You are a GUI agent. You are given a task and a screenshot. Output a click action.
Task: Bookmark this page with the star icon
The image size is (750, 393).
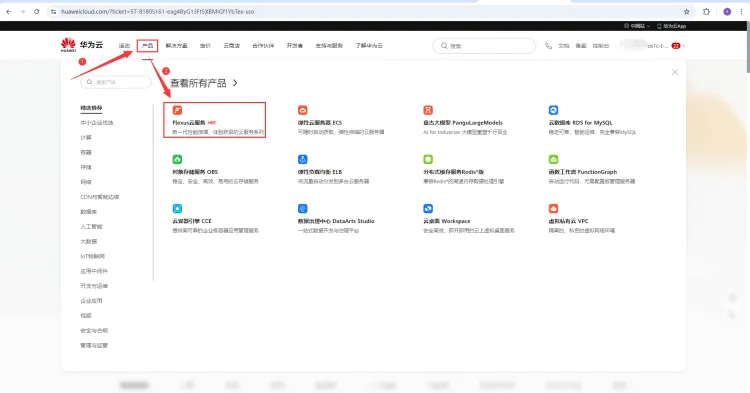686,11
